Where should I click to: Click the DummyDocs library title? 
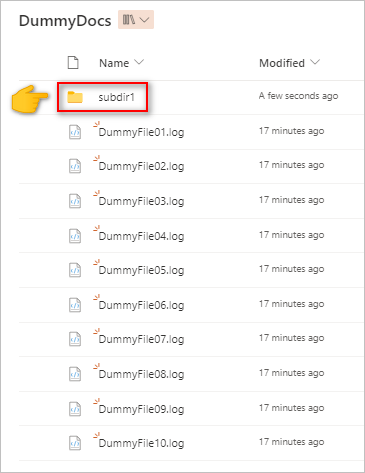pyautogui.click(x=65, y=21)
